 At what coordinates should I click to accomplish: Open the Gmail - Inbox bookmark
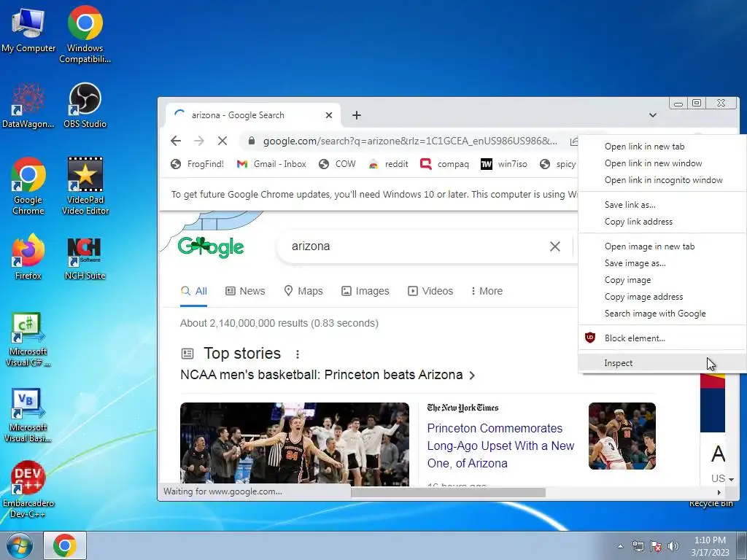271,164
